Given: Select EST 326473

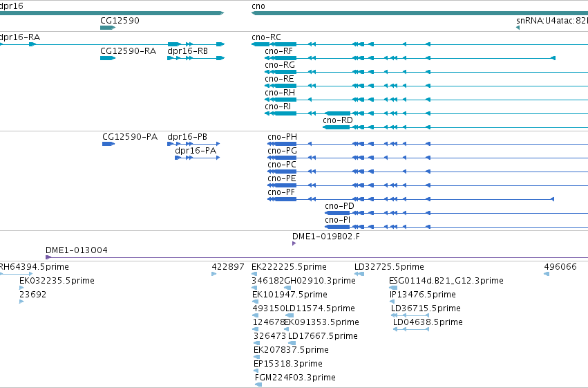Looking at the screenshot, I should [256, 343].
